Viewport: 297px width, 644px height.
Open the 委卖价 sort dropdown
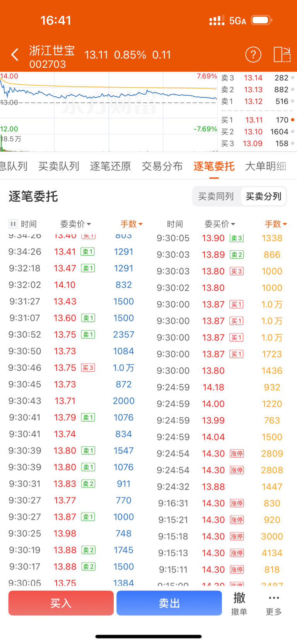75,224
